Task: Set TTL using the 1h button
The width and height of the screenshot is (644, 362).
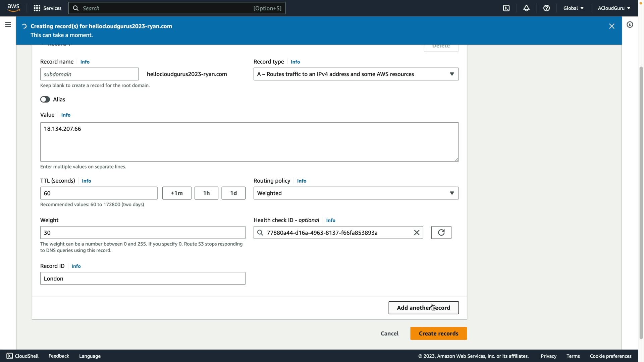Action: tap(206, 193)
